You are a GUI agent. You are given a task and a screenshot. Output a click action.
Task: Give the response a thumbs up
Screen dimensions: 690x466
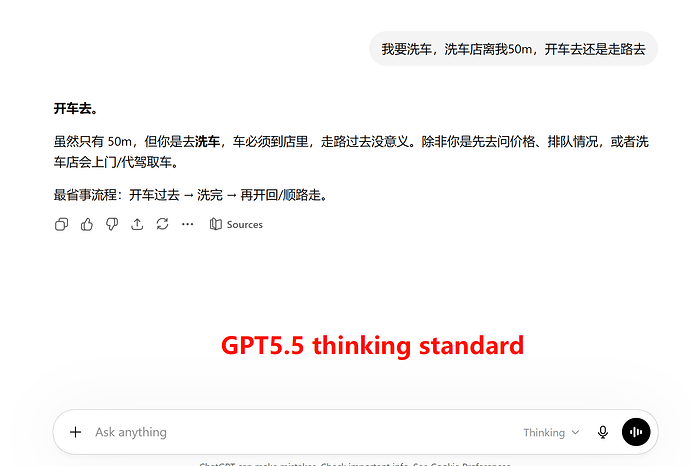(87, 224)
